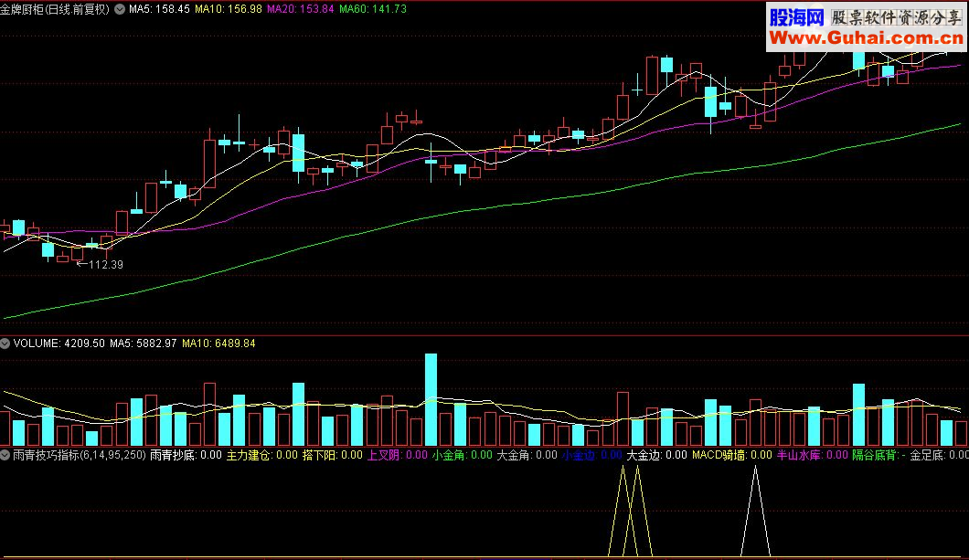Open the 雨青技巧指标 indicator panel dropdown arrow
969x560 pixels.
tap(5, 455)
